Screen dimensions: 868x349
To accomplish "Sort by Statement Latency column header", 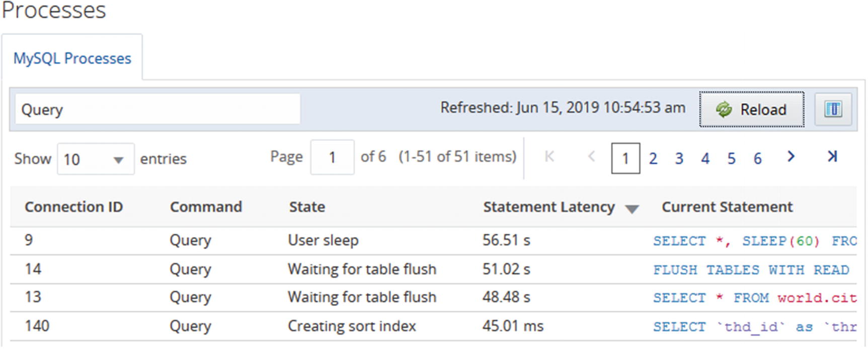I will click(549, 207).
